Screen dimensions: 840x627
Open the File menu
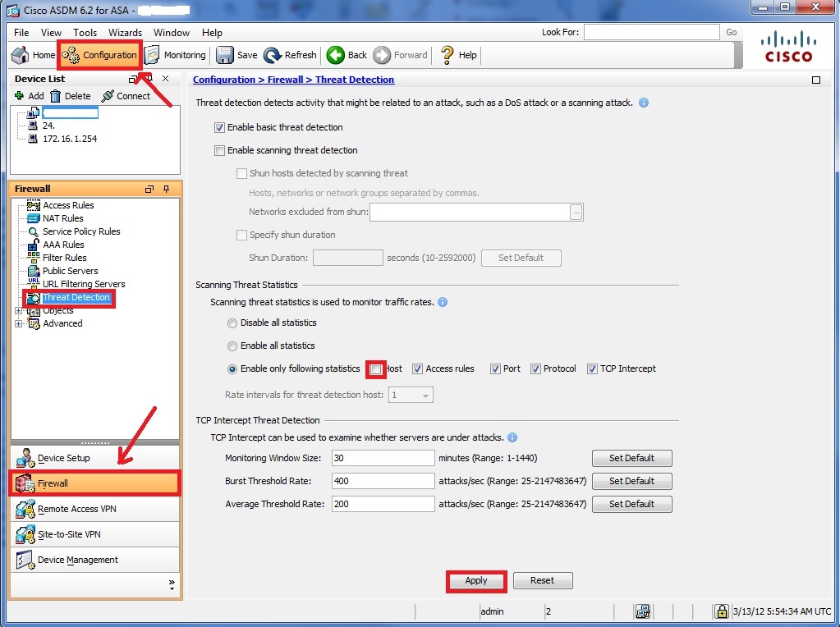(21, 33)
